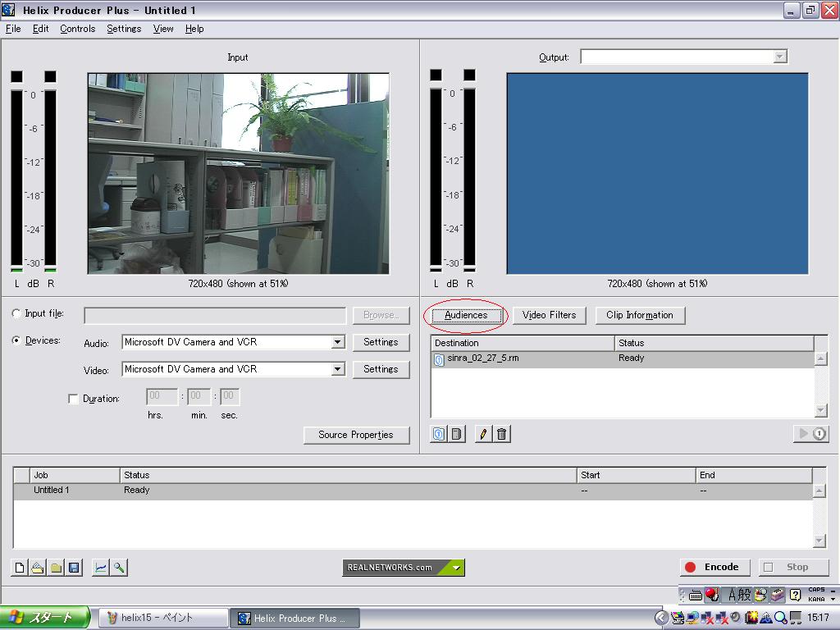Open the statistics graph icon
The width and height of the screenshot is (840, 630).
coord(100,568)
